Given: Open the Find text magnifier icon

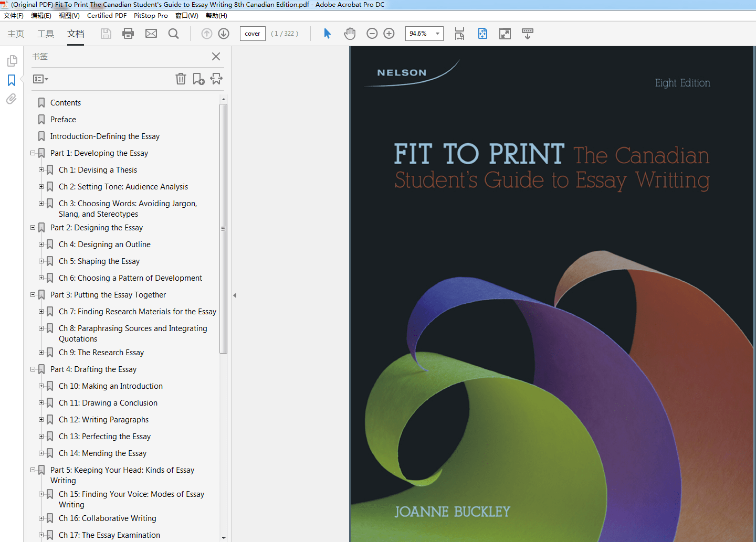Looking at the screenshot, I should click(174, 34).
